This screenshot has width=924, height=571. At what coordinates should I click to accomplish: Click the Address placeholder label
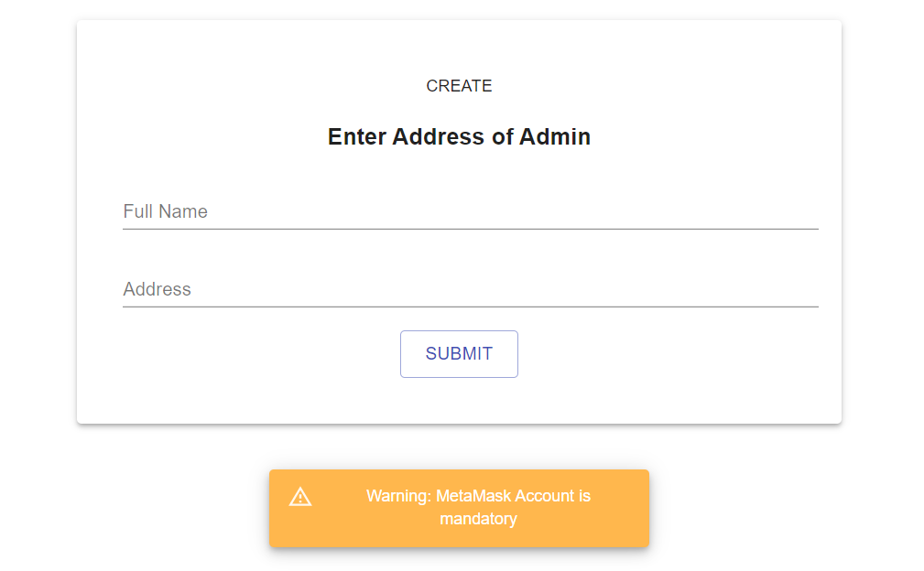pos(157,289)
